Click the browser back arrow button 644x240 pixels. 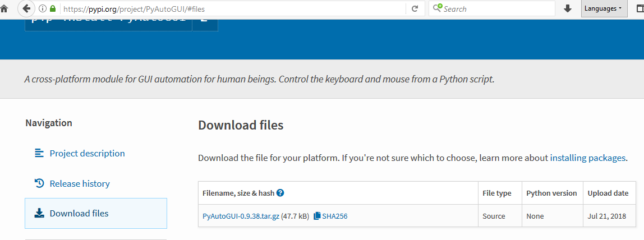[x=26, y=8]
